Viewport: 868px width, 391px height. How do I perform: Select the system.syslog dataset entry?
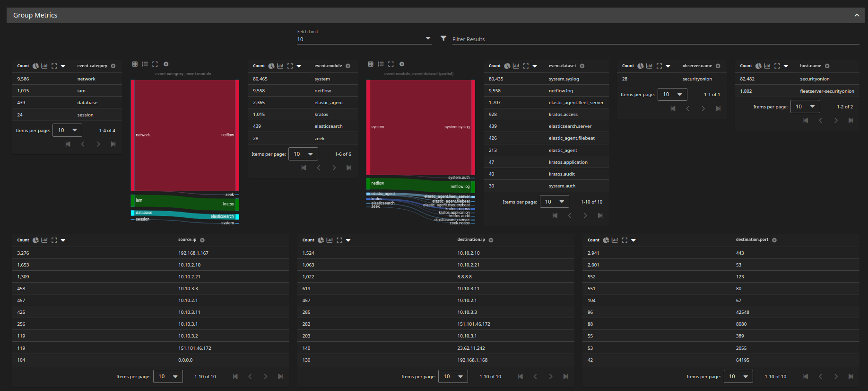click(564, 79)
